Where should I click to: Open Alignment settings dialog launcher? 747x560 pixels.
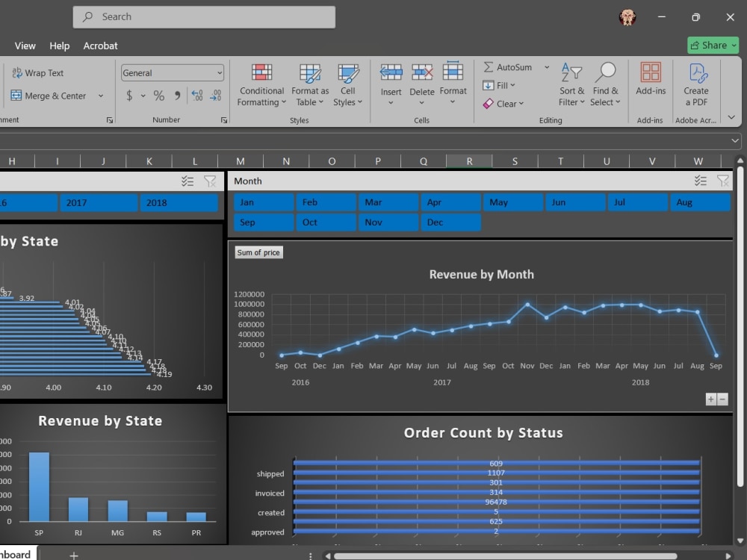[x=110, y=120]
